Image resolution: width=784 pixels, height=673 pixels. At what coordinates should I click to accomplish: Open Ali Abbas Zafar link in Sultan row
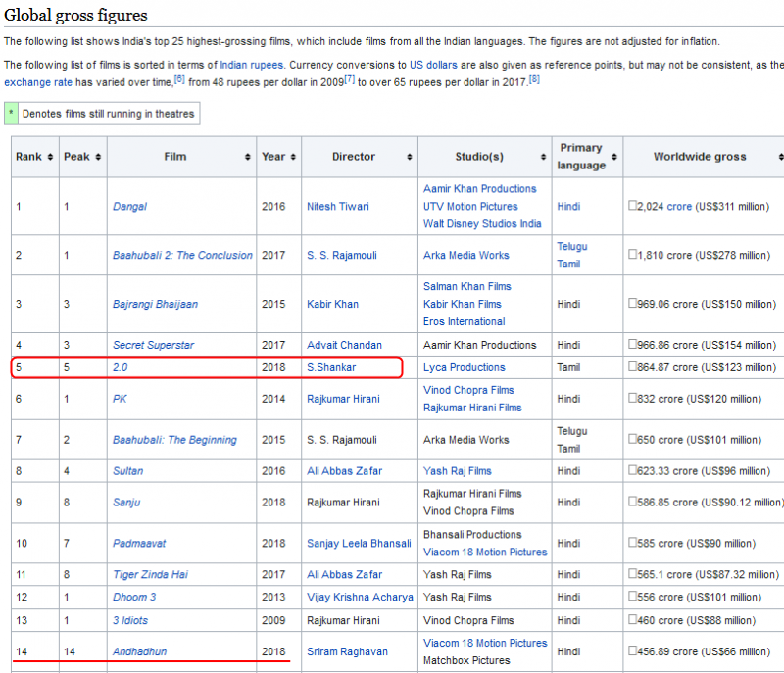coord(345,471)
